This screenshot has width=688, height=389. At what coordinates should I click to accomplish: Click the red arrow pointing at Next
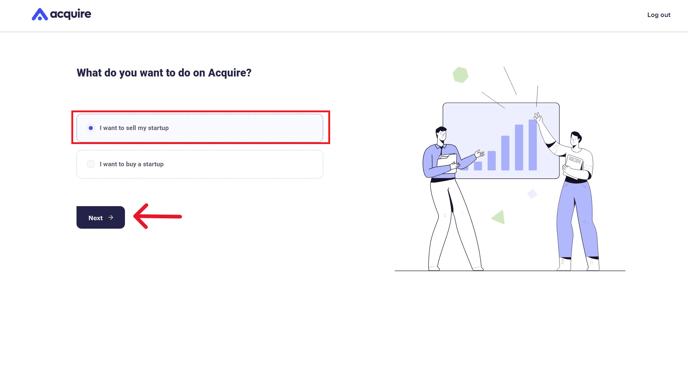point(158,216)
